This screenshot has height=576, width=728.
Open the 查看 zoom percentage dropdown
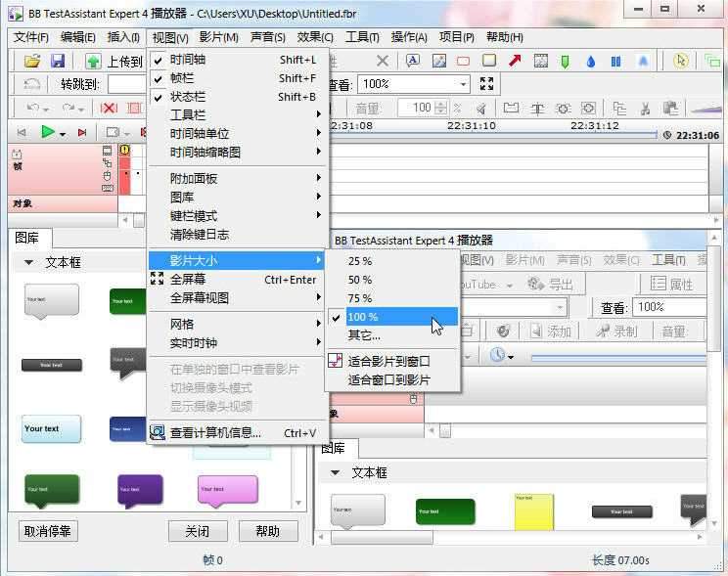464,84
